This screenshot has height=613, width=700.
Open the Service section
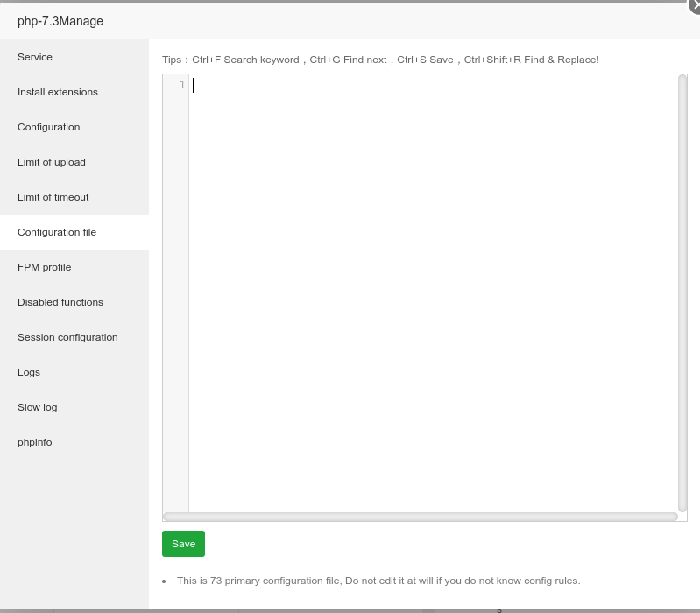[x=35, y=57]
